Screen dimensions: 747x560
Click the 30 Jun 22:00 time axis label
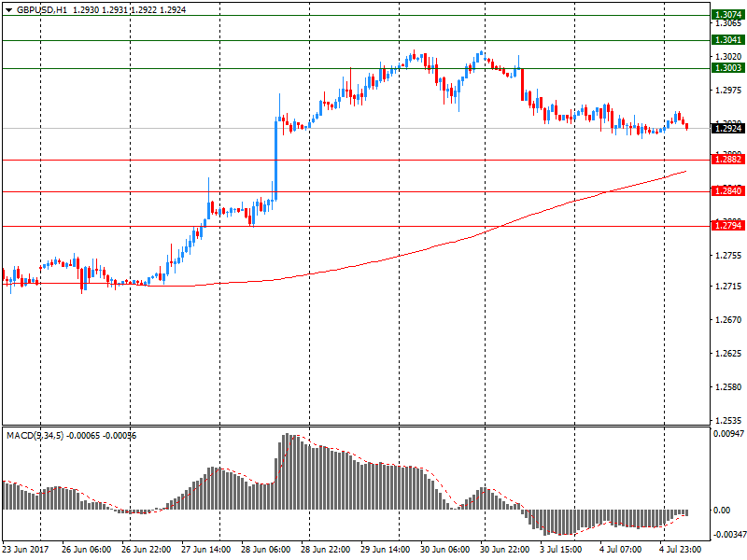[x=505, y=550]
